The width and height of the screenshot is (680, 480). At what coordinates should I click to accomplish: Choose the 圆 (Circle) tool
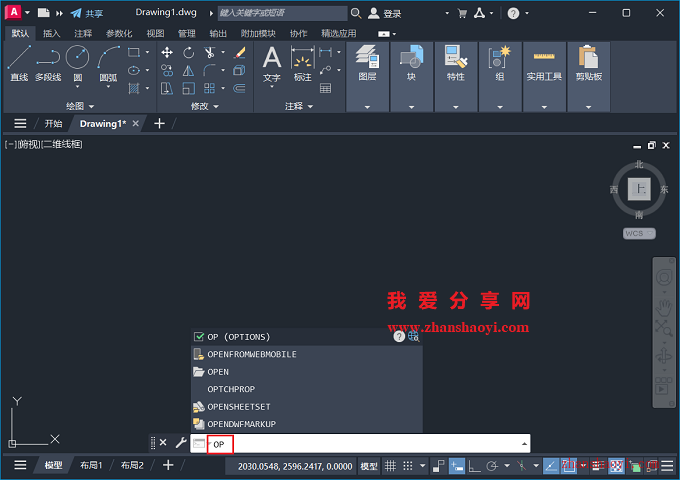tap(77, 62)
